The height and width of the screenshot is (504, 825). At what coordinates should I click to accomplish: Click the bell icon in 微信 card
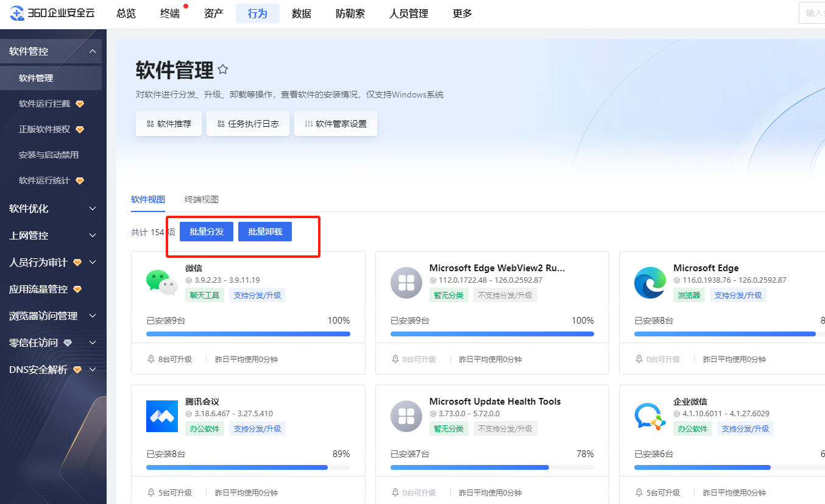[151, 359]
